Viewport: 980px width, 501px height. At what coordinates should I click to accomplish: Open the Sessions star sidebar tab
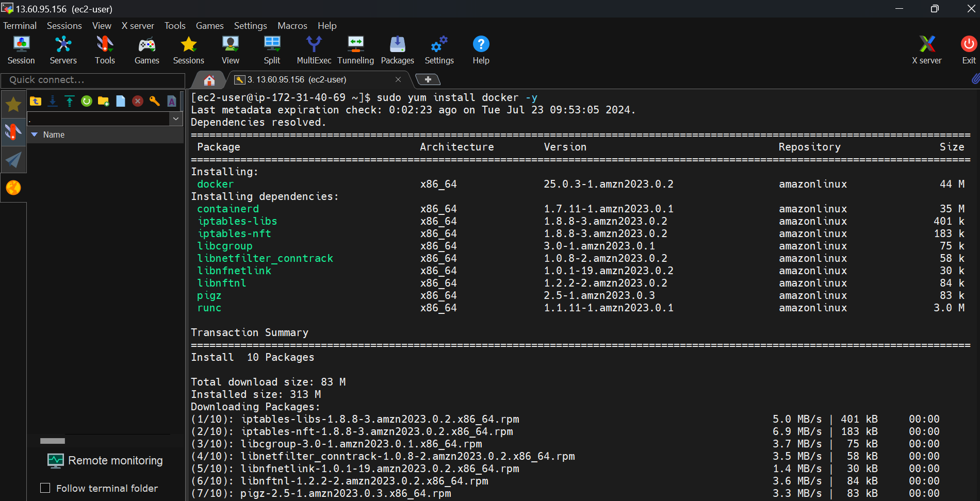13,104
